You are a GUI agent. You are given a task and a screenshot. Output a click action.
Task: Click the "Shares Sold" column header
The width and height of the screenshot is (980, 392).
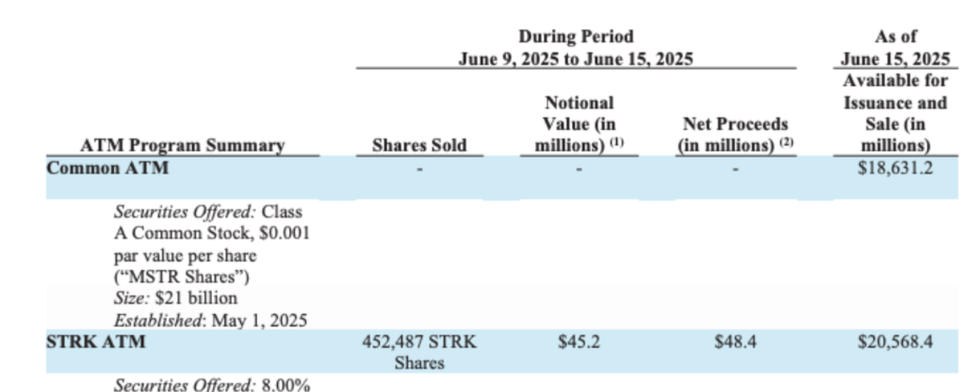click(x=419, y=145)
